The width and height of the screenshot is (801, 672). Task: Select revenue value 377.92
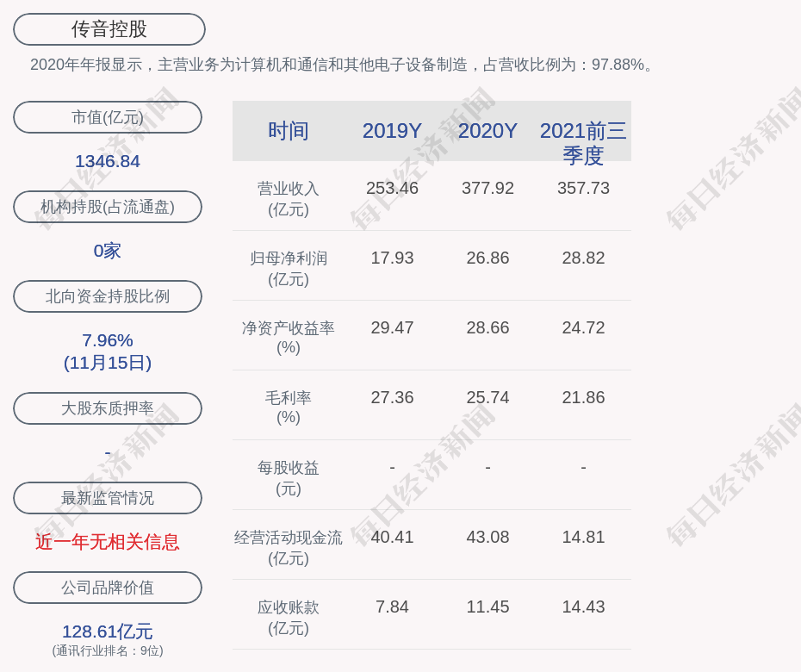487,188
